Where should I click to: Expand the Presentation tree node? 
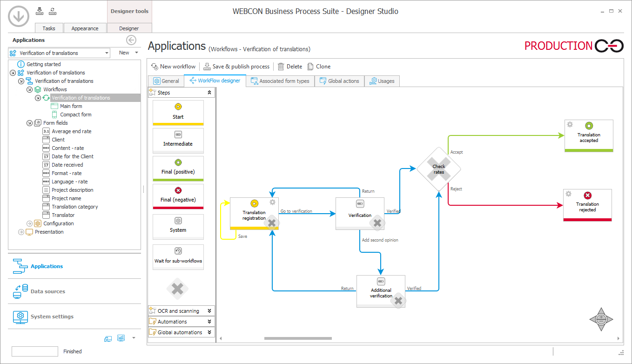(21, 232)
